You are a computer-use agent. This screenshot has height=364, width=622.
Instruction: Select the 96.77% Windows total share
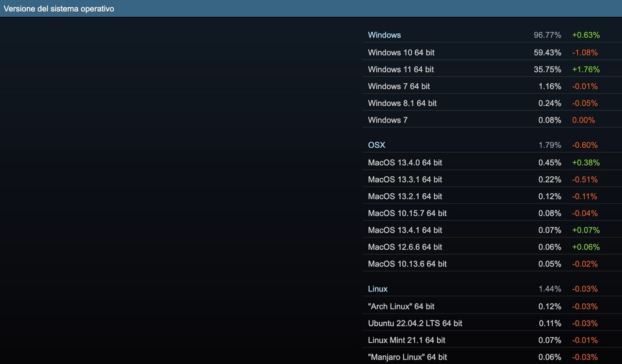pos(547,35)
